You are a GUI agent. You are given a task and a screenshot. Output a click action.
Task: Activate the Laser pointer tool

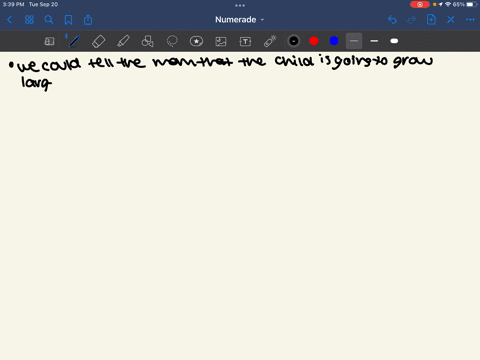click(270, 41)
